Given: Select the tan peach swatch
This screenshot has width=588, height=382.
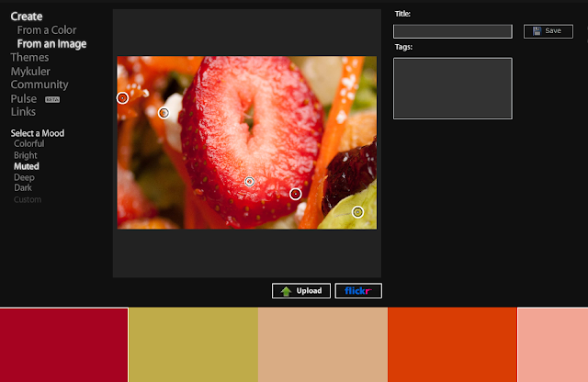Looking at the screenshot, I should coord(322,345).
